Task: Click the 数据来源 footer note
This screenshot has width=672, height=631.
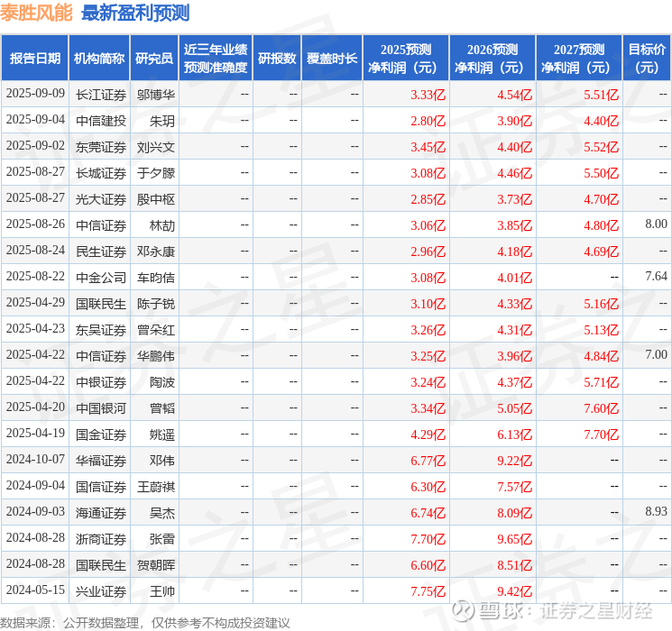Action: click(x=145, y=623)
